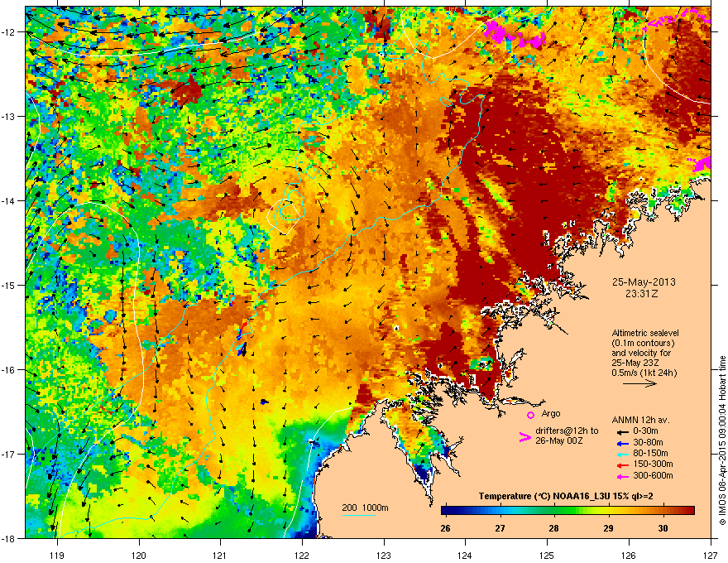
Task: Click the longitude axis label 121
Action: (220, 555)
